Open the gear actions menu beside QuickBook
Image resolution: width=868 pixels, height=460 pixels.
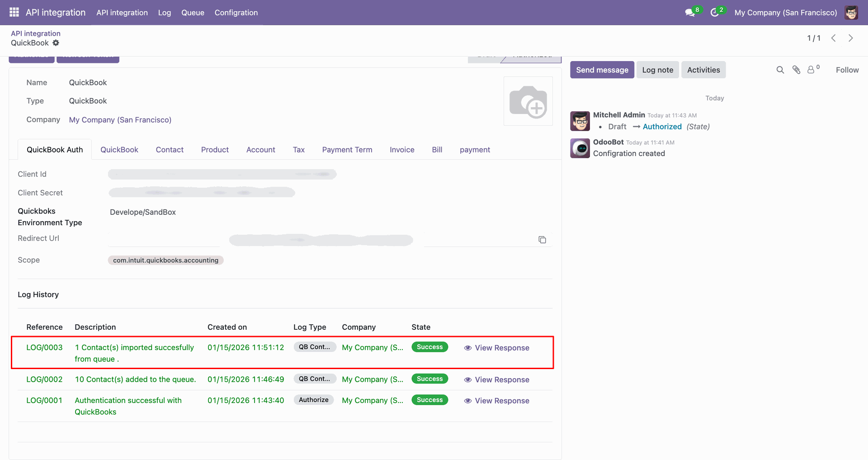click(x=56, y=43)
